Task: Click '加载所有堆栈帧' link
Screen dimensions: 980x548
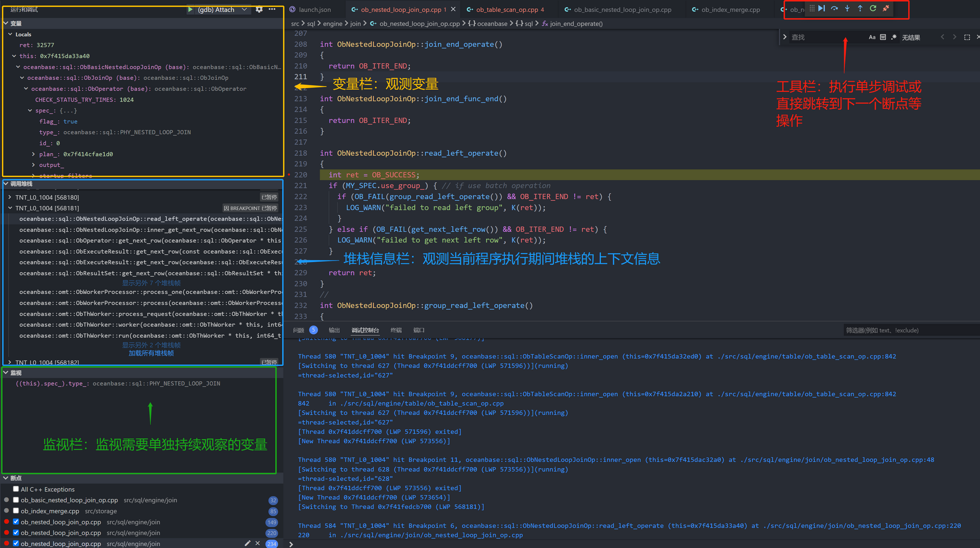Action: click(151, 353)
